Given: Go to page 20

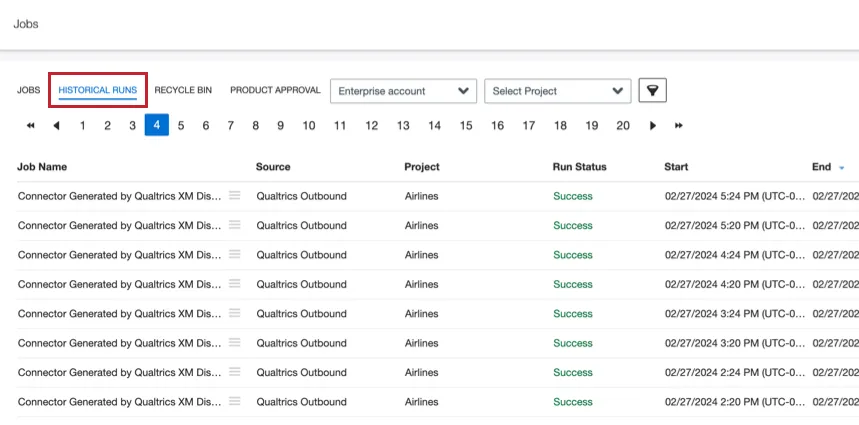Looking at the screenshot, I should pyautogui.click(x=623, y=125).
